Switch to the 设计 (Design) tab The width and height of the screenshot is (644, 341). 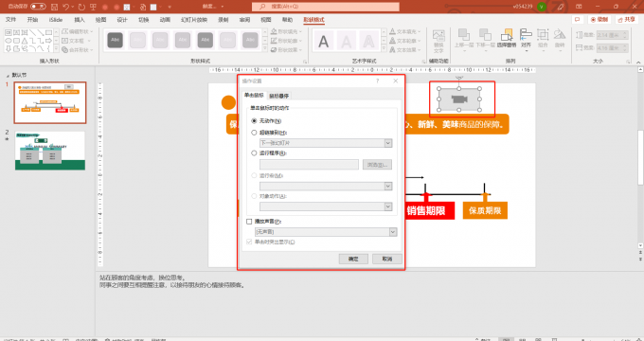(x=122, y=20)
